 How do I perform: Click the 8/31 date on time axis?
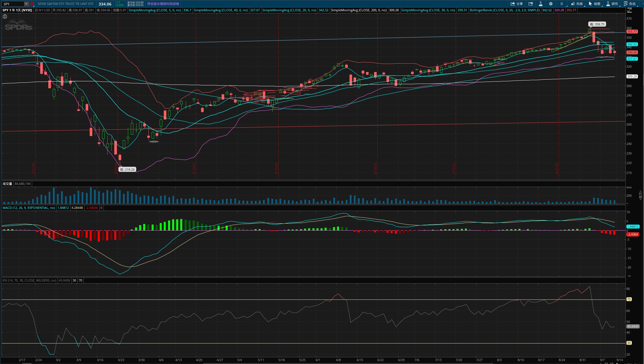583,360
